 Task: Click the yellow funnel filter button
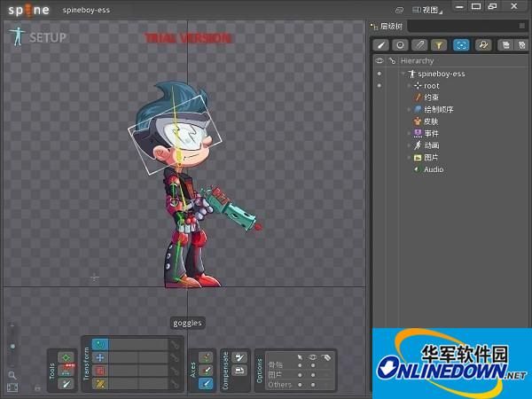[x=439, y=45]
